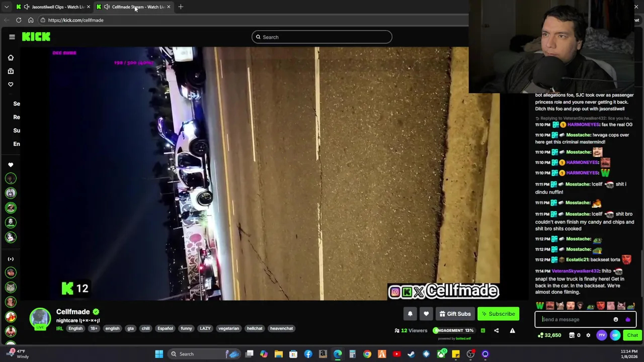Click the Ecstatic21 username in chat
This screenshot has width=644, height=362.
click(577, 260)
